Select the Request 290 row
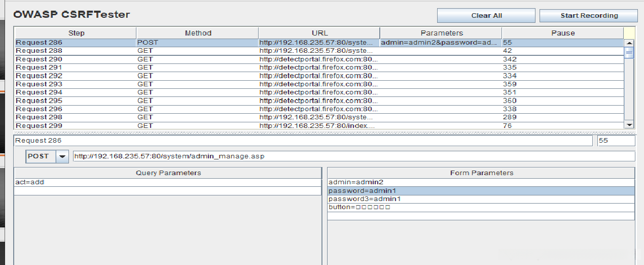The image size is (644, 265). point(319,59)
